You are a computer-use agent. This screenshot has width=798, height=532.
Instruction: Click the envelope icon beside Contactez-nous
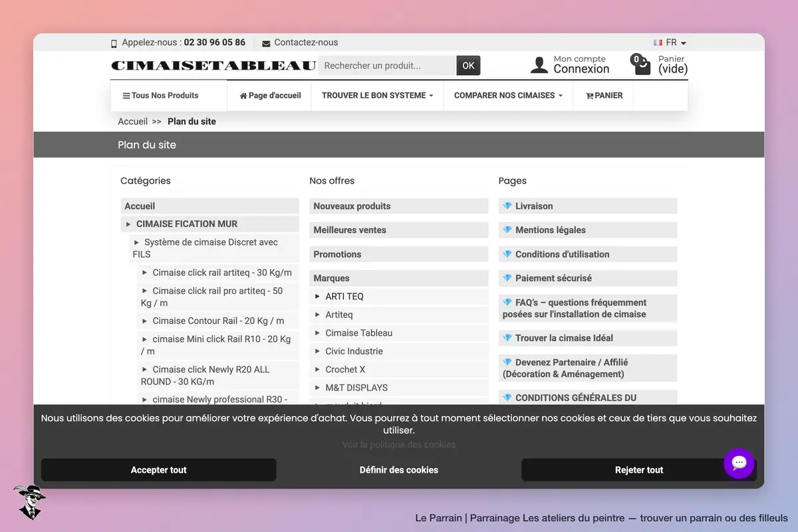[266, 43]
